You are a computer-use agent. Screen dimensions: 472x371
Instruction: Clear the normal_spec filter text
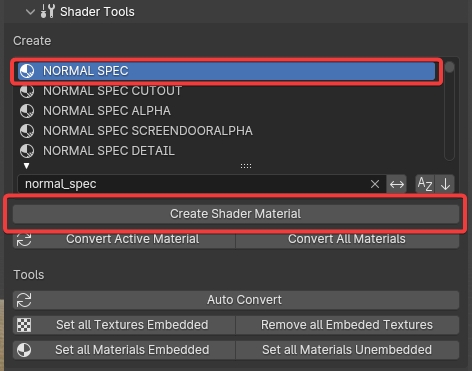point(375,184)
